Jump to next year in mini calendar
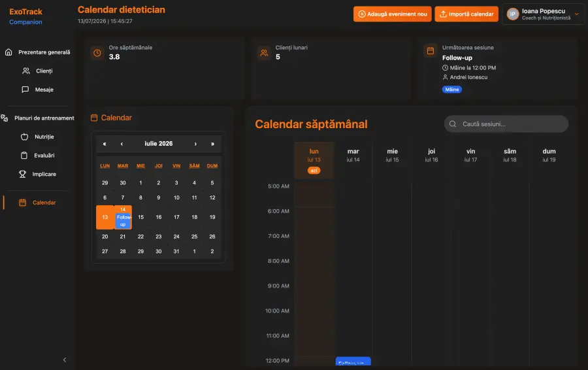Image resolution: width=588 pixels, height=370 pixels. click(x=212, y=144)
